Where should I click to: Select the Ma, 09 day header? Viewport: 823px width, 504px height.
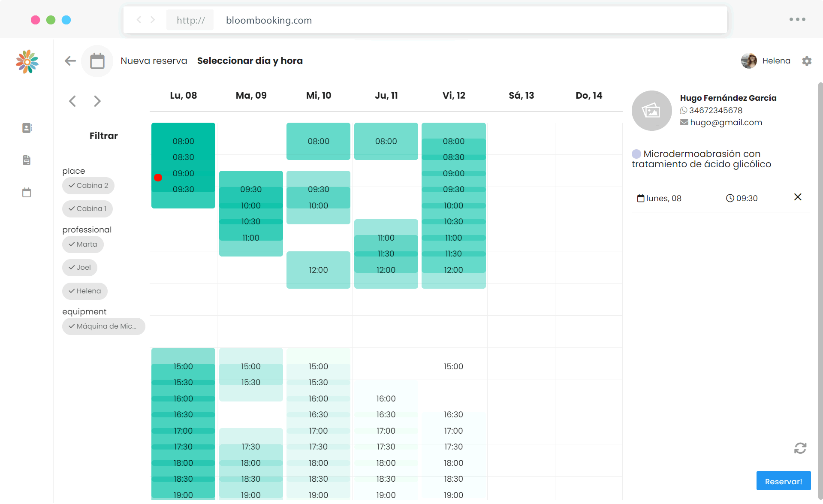(251, 95)
